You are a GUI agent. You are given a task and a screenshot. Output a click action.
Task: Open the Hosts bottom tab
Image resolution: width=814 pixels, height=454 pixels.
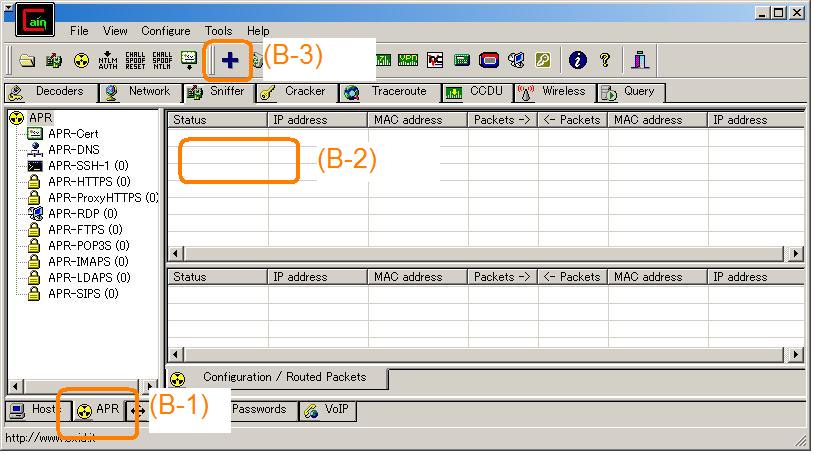[x=37, y=410]
